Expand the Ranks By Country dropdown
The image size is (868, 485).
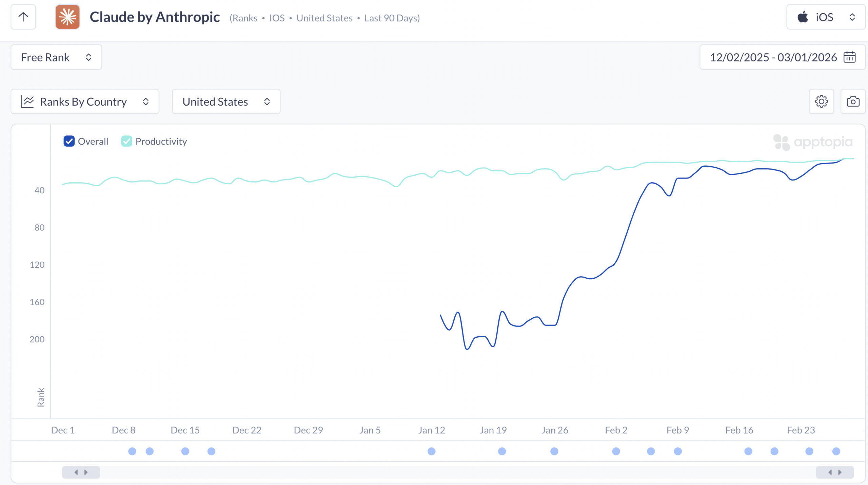(85, 101)
